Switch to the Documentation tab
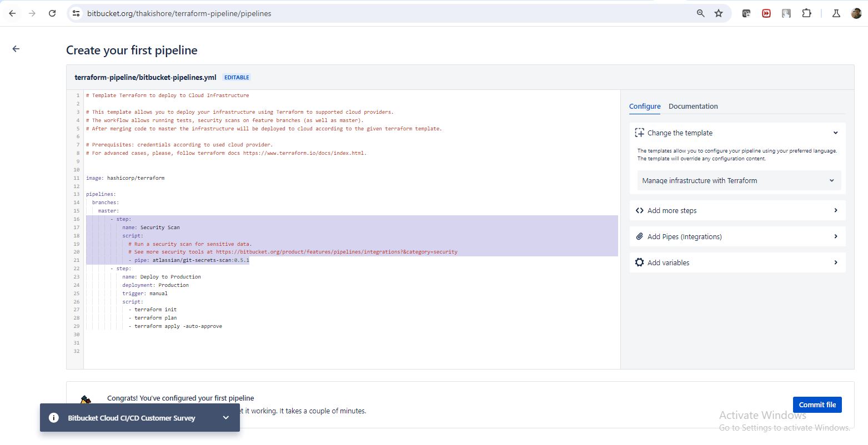The width and height of the screenshot is (868, 445). [693, 106]
